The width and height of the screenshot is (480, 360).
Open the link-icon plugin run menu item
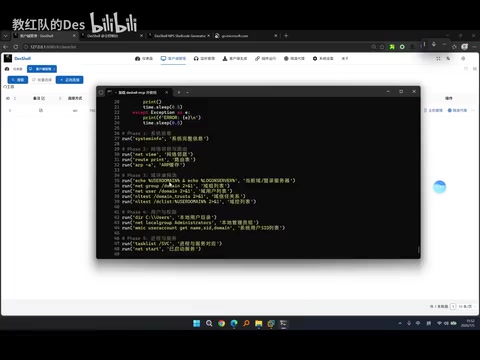coord(265,58)
